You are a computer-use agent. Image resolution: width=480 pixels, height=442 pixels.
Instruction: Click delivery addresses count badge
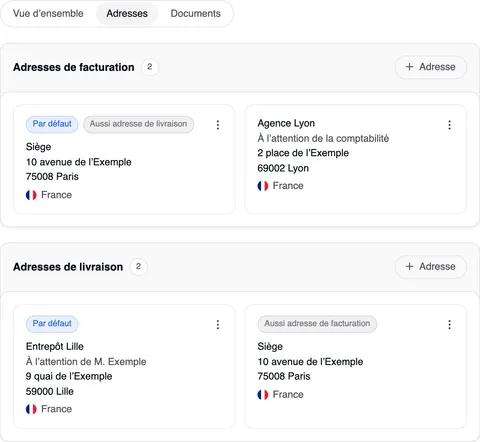pos(138,267)
